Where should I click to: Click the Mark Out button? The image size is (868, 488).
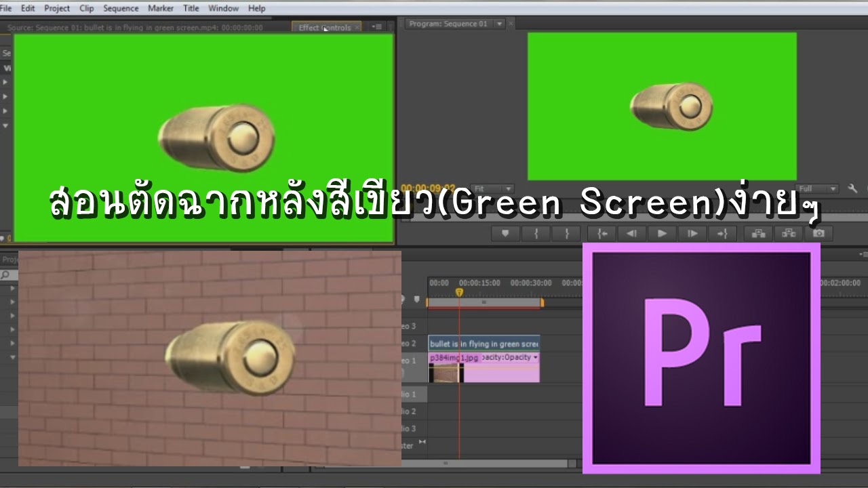(x=566, y=233)
